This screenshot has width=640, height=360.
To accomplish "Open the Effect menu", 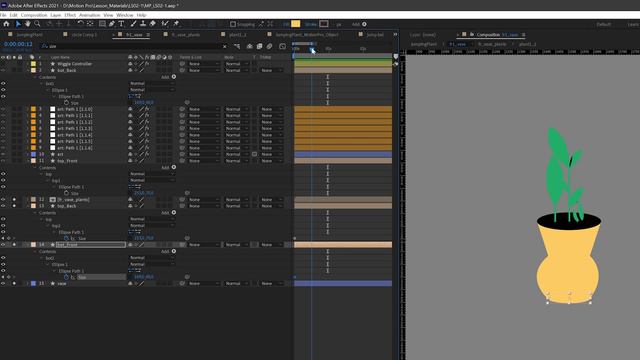I will tap(70, 15).
